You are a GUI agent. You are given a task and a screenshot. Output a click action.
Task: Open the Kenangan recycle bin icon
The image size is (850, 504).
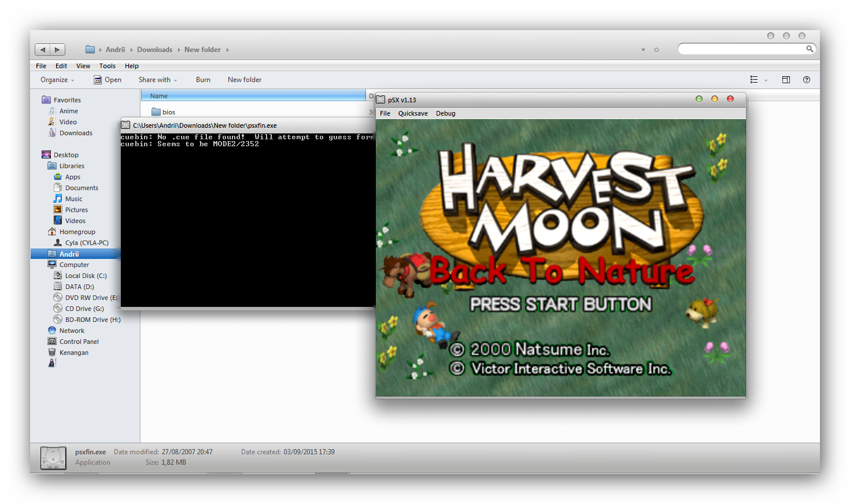[x=52, y=353]
